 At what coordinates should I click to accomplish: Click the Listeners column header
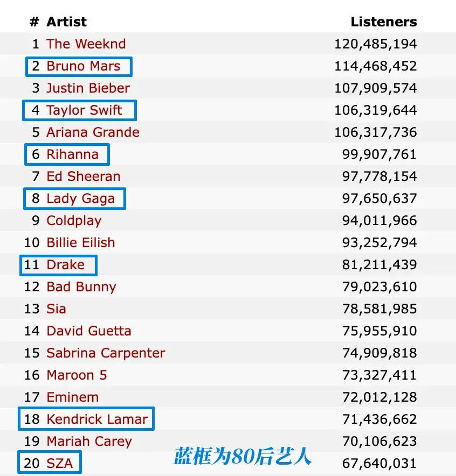click(383, 22)
